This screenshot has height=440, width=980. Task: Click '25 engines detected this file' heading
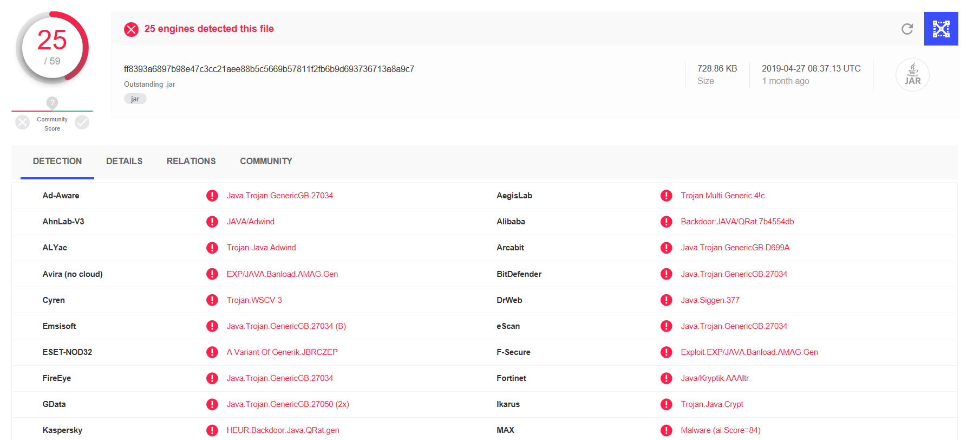click(x=209, y=29)
